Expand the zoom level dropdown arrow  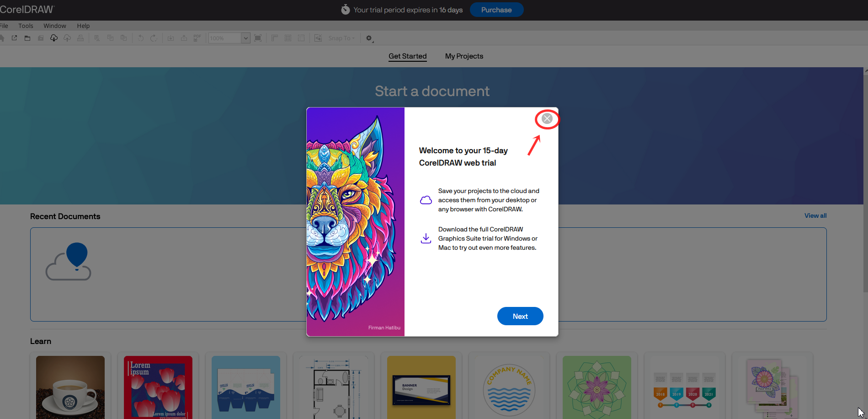pyautogui.click(x=245, y=38)
